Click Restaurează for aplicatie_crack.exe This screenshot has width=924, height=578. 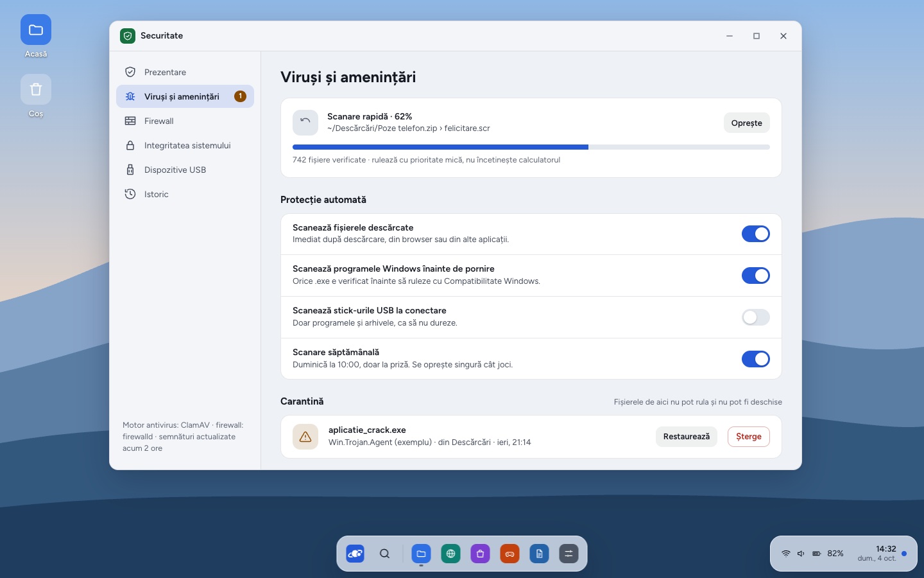[687, 437]
